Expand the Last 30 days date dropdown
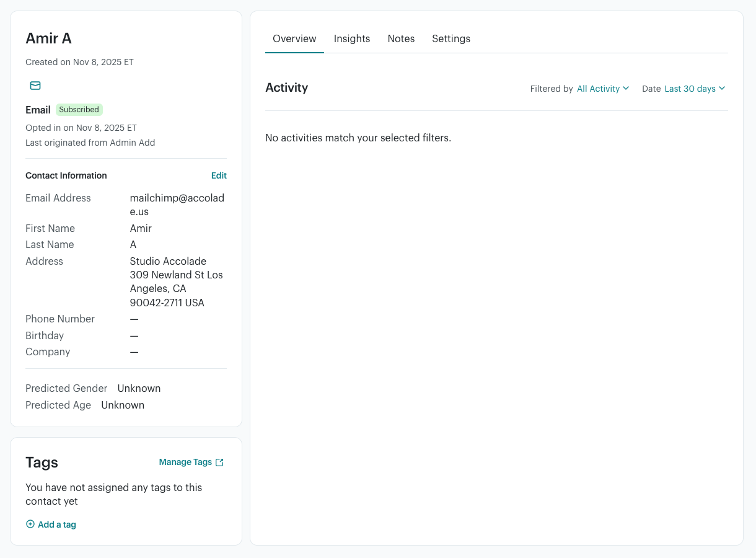Screen dimensions: 756x558 694,89
